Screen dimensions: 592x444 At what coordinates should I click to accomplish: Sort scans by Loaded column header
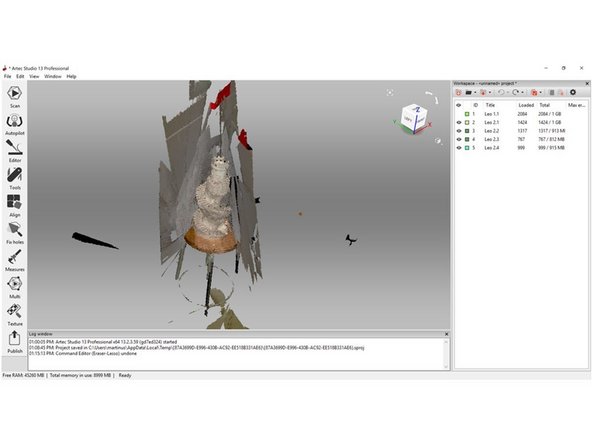pos(526,105)
